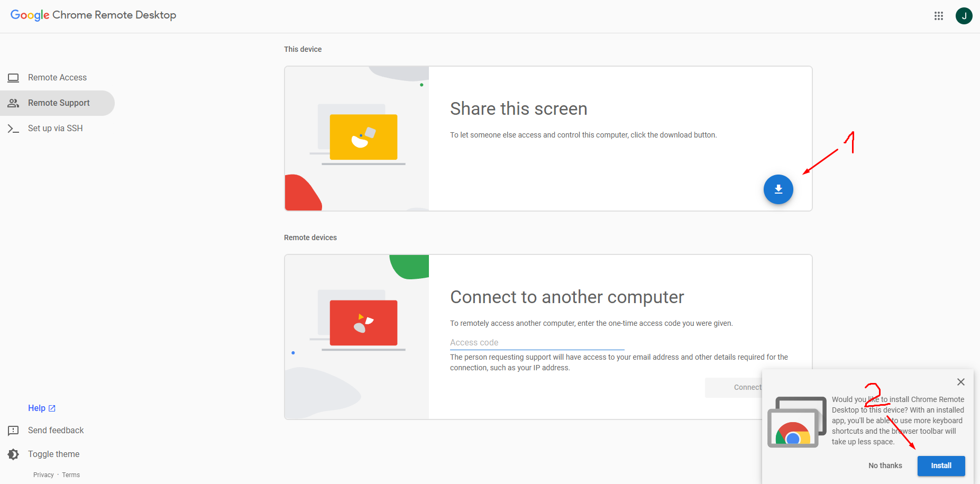The image size is (980, 484).
Task: Close the install prompt popup
Action: click(960, 382)
